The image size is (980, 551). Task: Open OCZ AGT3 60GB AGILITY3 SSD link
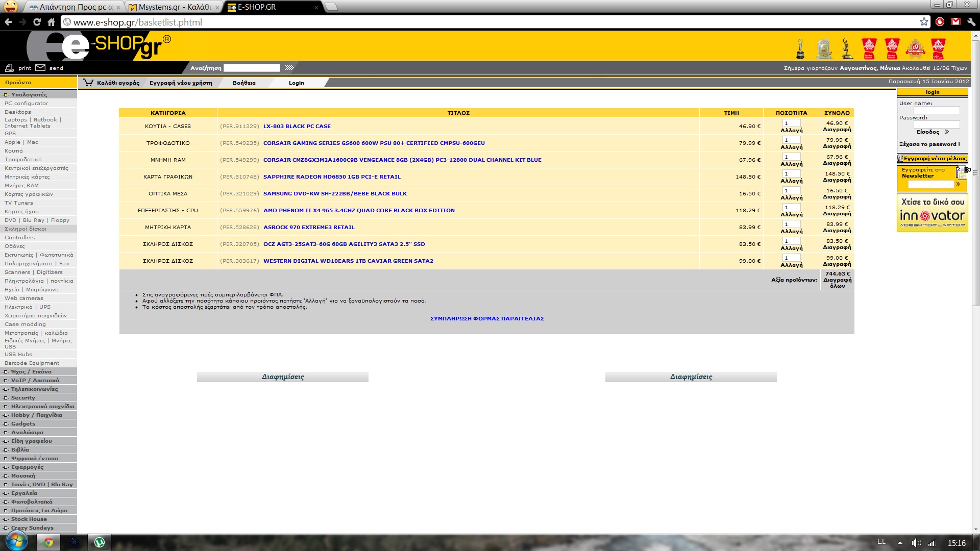click(344, 244)
